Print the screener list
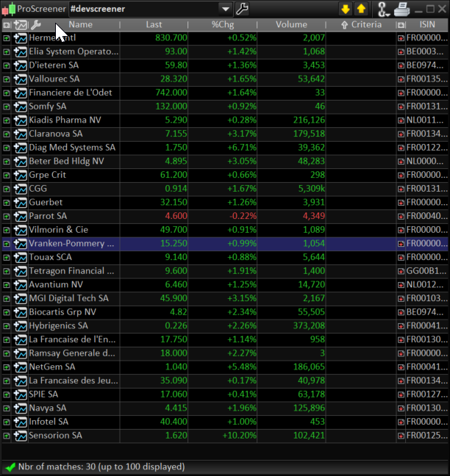The image size is (450, 476). (402, 9)
